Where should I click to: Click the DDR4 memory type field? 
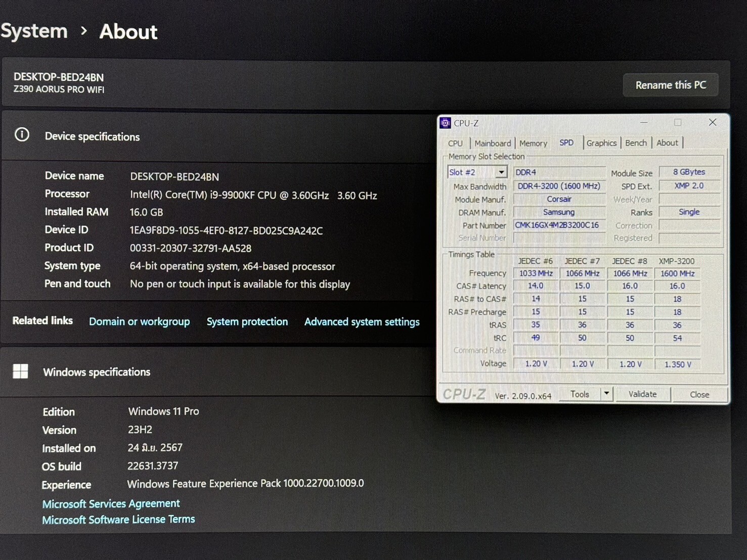[559, 172]
